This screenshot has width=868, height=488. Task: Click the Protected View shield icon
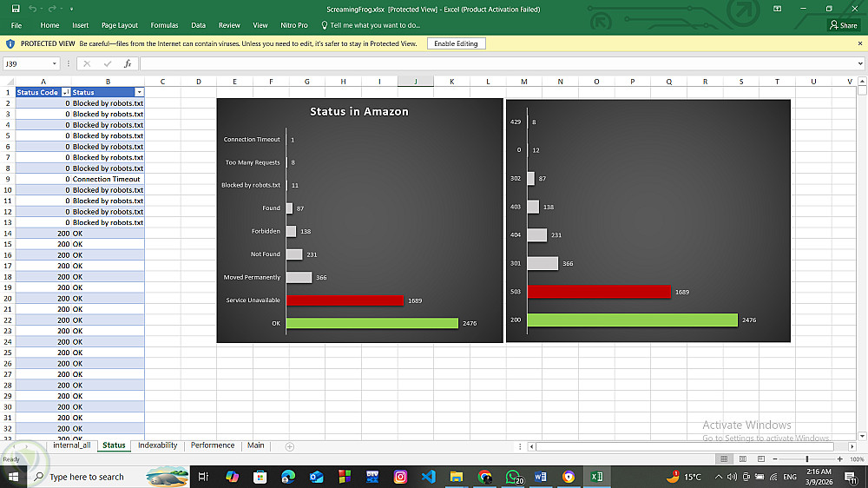[x=10, y=43]
